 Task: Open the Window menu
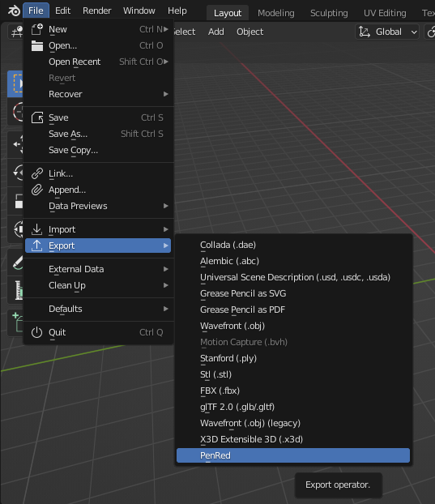[139, 11]
